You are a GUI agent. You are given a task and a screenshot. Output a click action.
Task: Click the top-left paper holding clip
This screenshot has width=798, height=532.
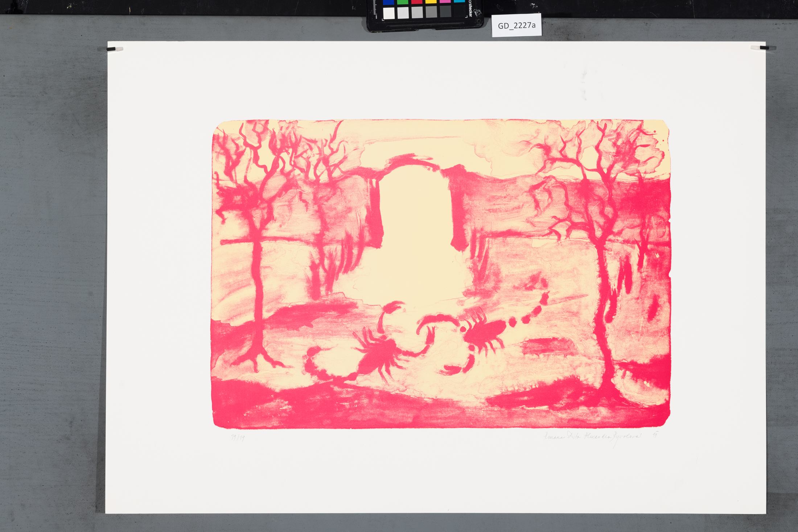tap(115, 49)
